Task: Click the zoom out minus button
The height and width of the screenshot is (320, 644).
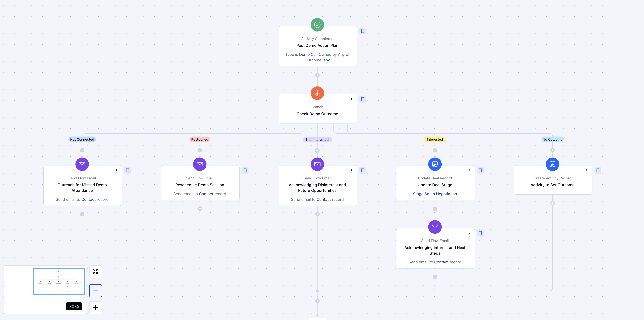Action: [x=96, y=291]
